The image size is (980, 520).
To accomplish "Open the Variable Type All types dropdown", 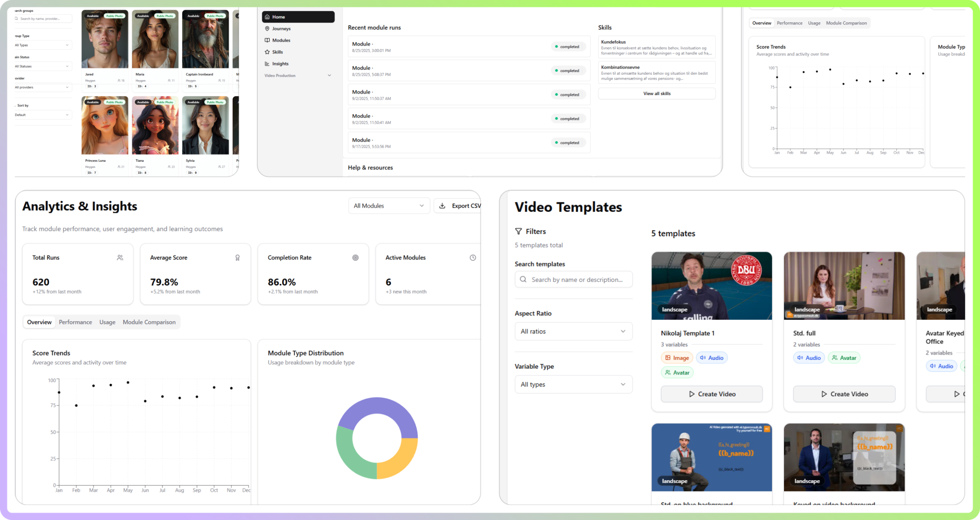I will [x=573, y=384].
